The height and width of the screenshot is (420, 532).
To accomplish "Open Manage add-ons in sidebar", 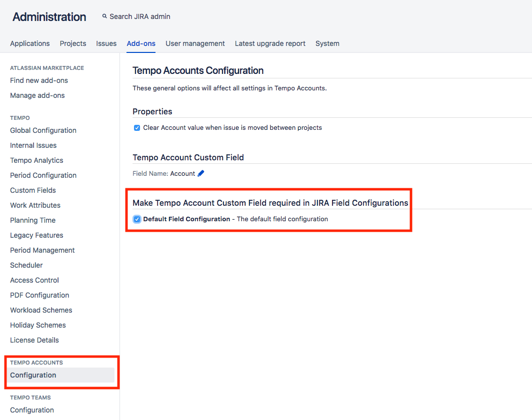I will tap(37, 95).
